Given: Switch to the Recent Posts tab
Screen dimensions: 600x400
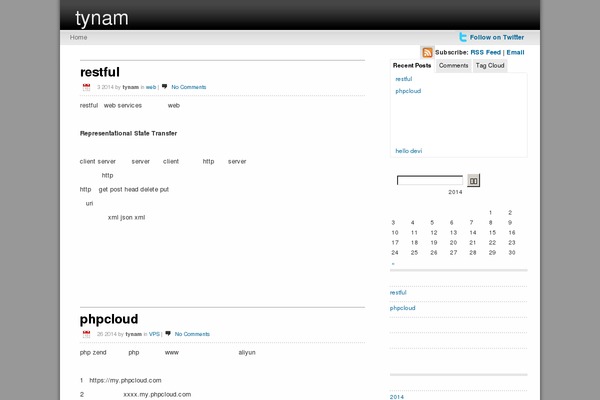Looking at the screenshot, I should 412,65.
